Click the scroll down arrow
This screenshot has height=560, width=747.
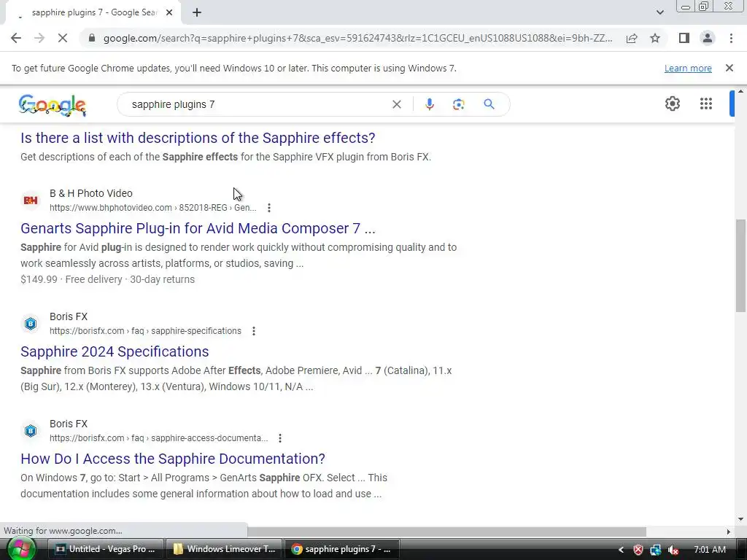coord(741,519)
